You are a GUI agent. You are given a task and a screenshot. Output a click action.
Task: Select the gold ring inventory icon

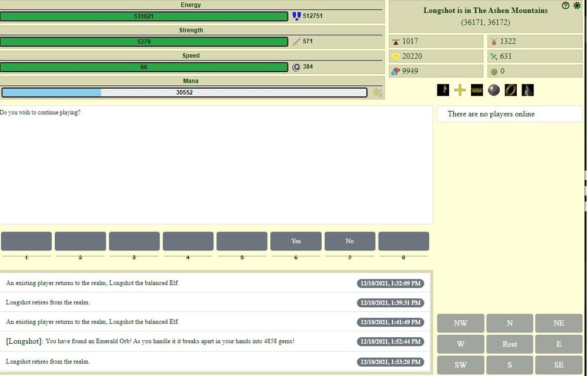(511, 90)
